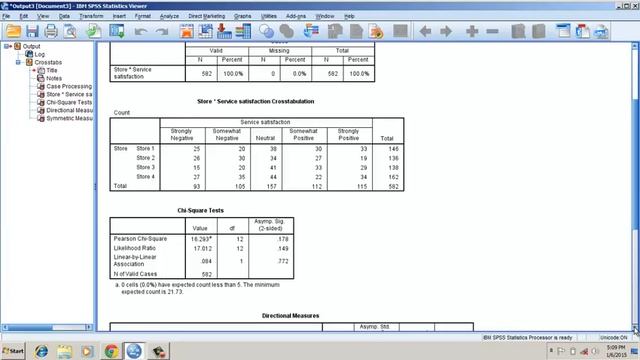This screenshot has height=360, width=640.
Task: Select Symmetric Measures in outline tree
Action: point(69,118)
